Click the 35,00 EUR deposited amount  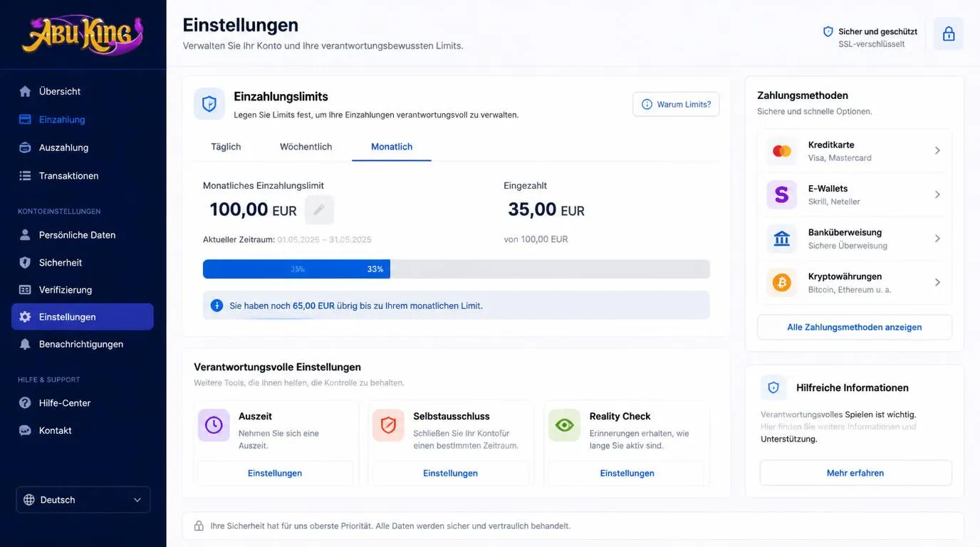tap(546, 209)
